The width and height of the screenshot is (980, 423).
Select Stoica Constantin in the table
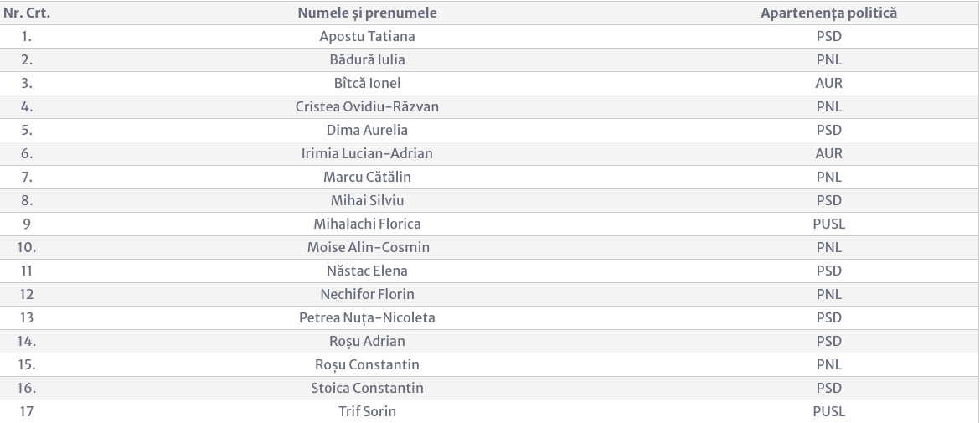367,388
